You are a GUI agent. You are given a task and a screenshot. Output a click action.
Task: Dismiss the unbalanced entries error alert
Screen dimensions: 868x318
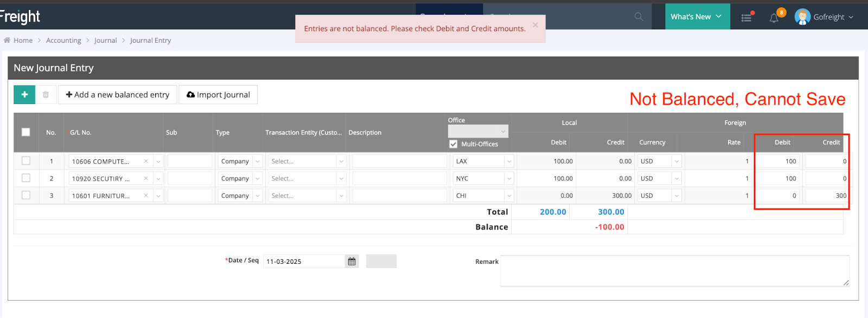[x=535, y=25]
